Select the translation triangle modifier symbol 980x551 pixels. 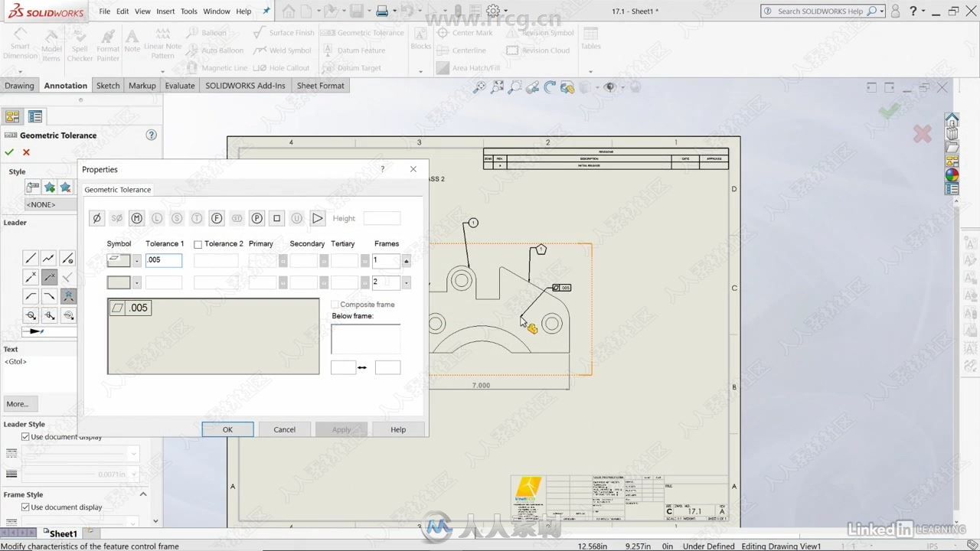point(317,218)
